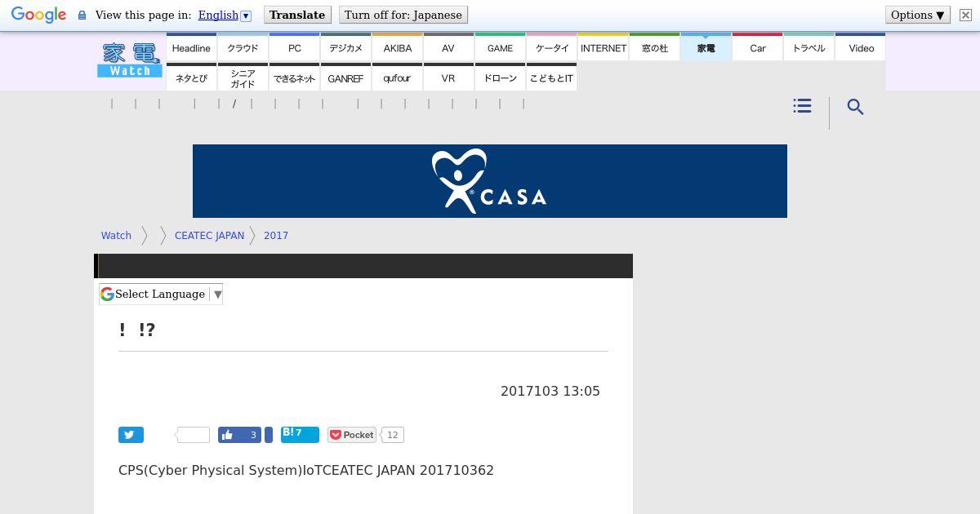Open the GANREF tab
The height and width of the screenshot is (514, 980).
point(345,78)
